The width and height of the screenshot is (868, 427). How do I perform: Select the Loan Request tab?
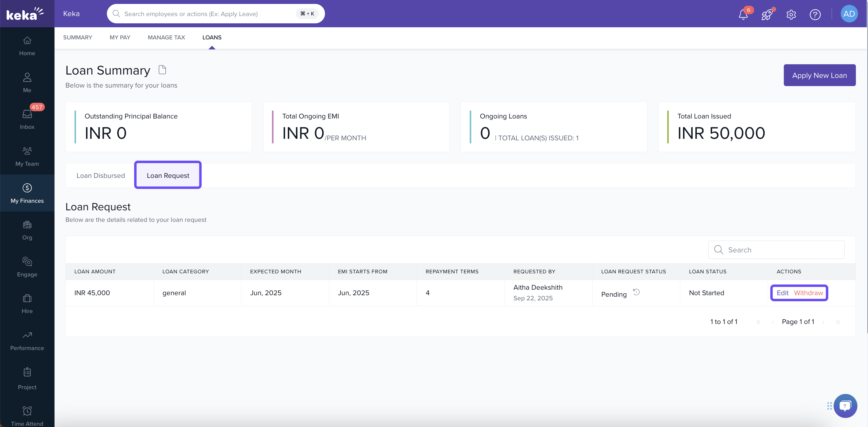point(168,175)
